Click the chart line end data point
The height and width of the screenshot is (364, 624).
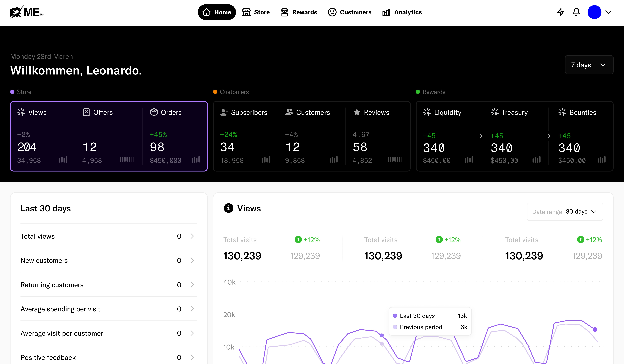595,330
